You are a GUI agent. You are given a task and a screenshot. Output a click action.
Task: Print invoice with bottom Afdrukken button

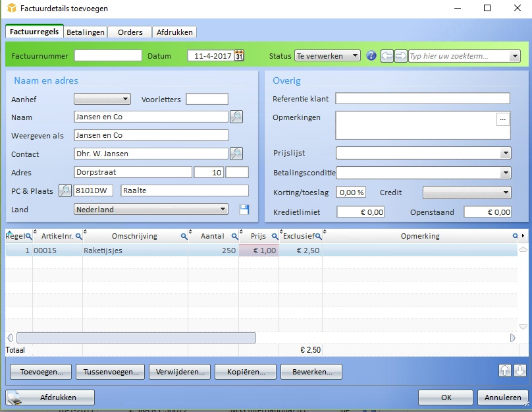tap(50, 397)
